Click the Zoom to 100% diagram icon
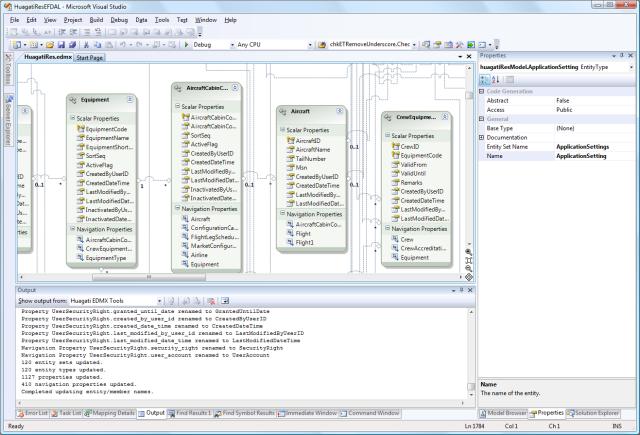640x435 pixels. point(469,260)
